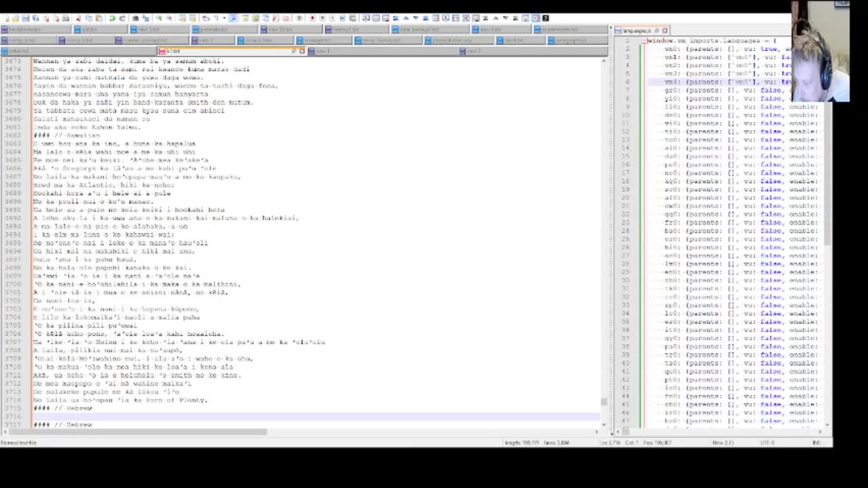Click the Save All toolbar icon
The height and width of the screenshot is (488, 868).
(35, 18)
